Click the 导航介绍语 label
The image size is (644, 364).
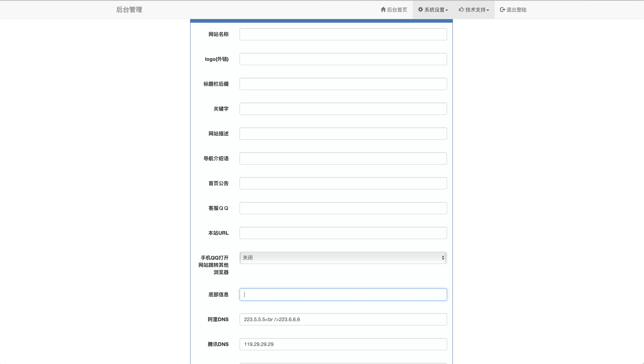216,158
